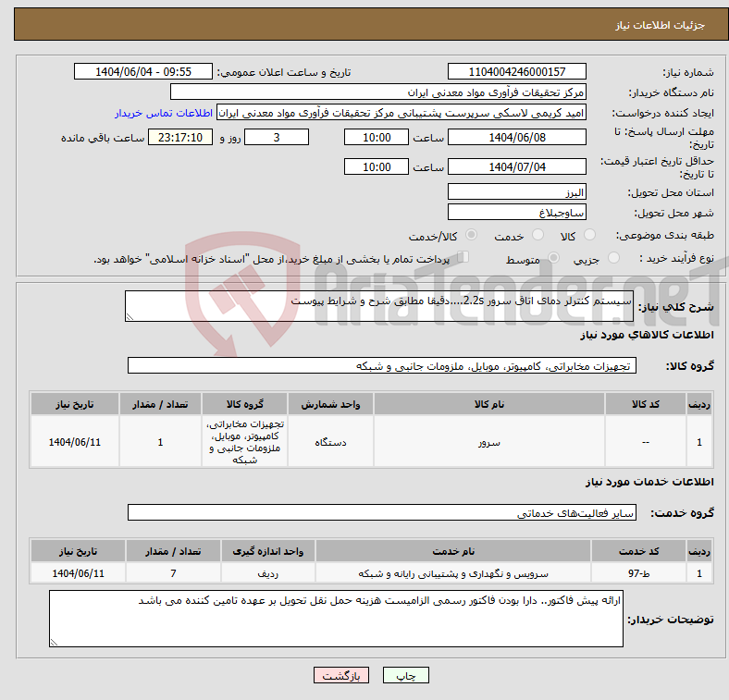The image size is (729, 700).
Task: Click the نام خدمت column header
Action: pyautogui.click(x=453, y=551)
